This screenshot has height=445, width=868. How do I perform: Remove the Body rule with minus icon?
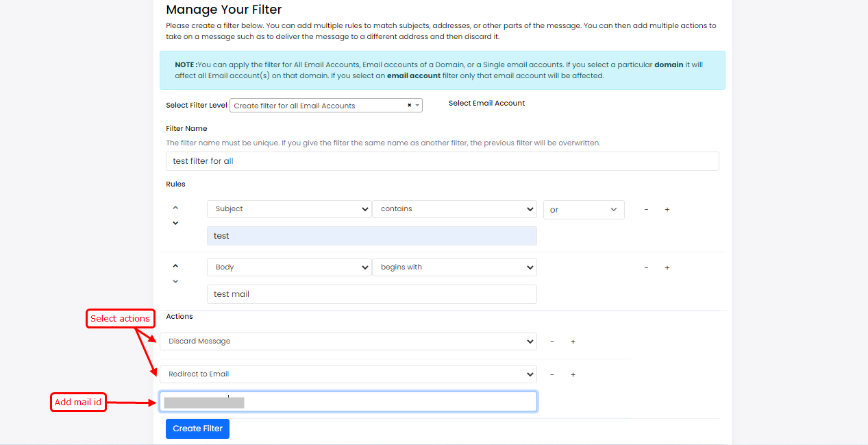(x=646, y=268)
